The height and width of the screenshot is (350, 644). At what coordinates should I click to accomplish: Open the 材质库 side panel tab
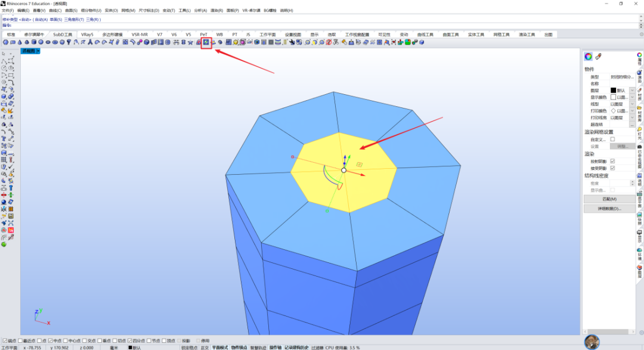tap(639, 114)
